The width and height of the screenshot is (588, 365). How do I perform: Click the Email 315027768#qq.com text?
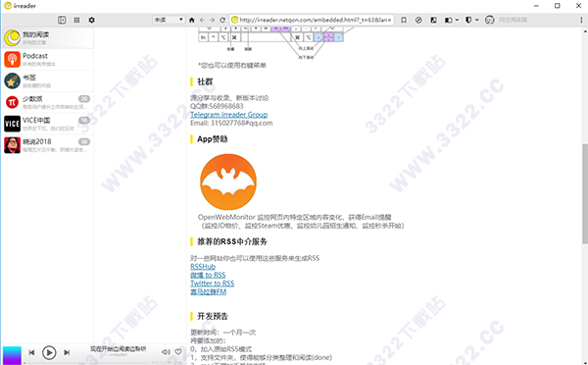[231, 123]
